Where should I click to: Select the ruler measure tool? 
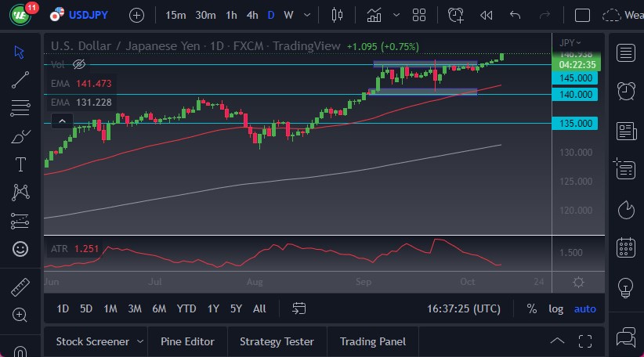20,287
